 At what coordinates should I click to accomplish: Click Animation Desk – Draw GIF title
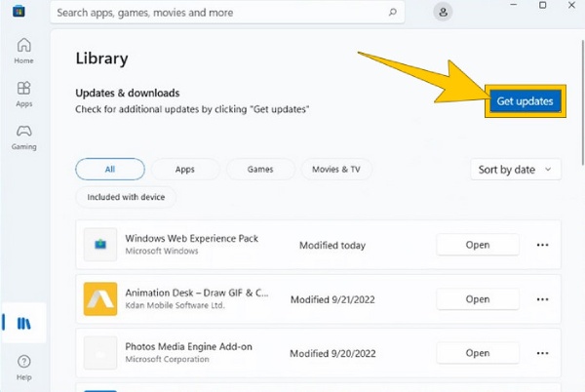[x=197, y=293]
